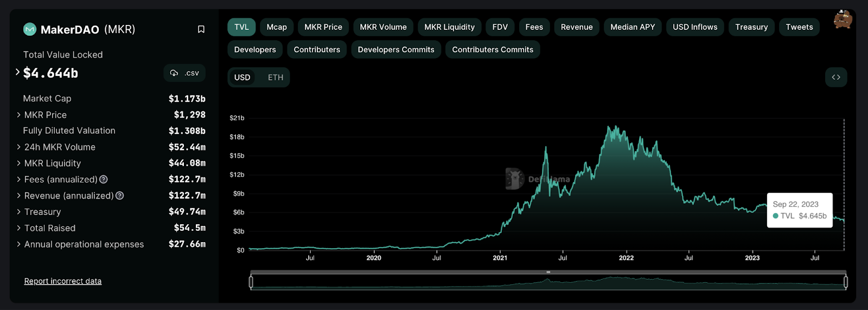The image size is (868, 310).
Task: Toggle the Revenue chart series
Action: pos(577,27)
